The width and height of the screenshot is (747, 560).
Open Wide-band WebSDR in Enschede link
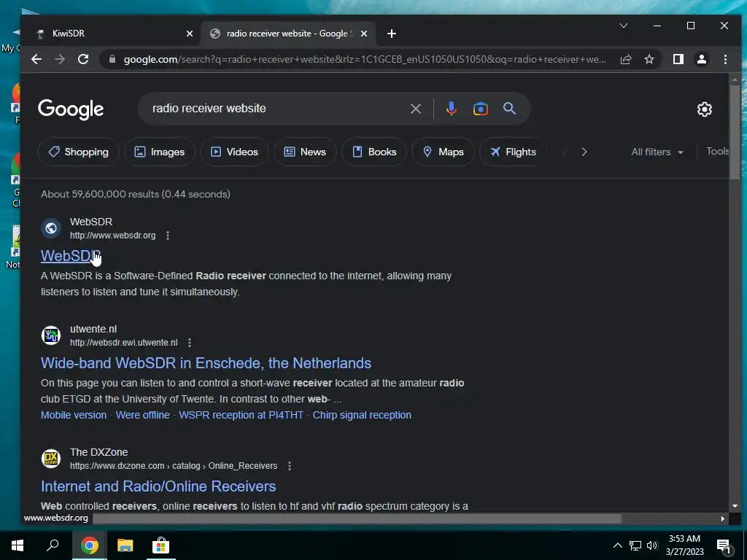tap(206, 363)
